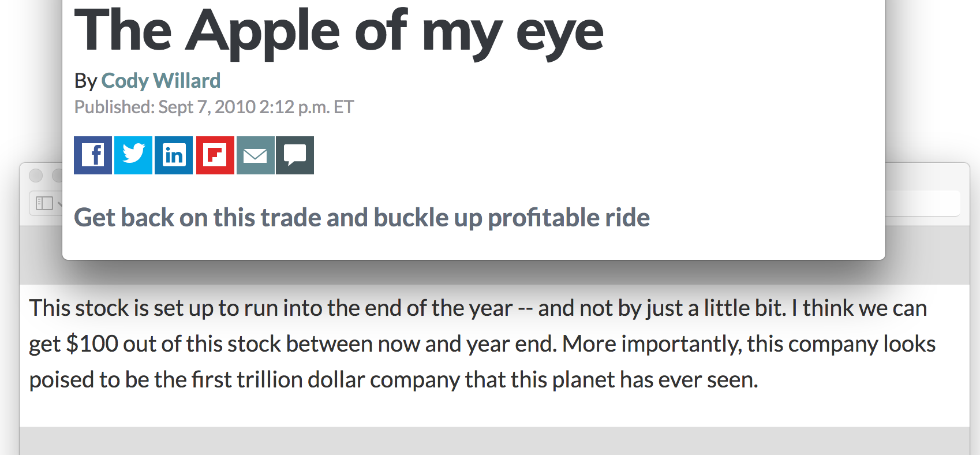Click the word "planet" in the last line
The image size is (980, 455).
pyautogui.click(x=583, y=380)
